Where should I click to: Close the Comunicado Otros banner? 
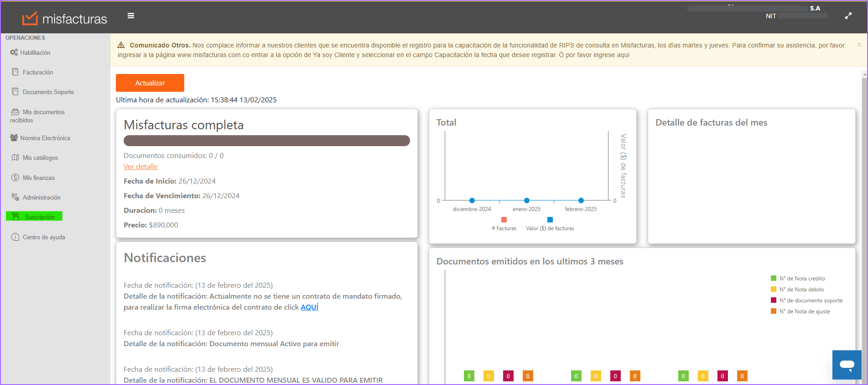coord(859,45)
